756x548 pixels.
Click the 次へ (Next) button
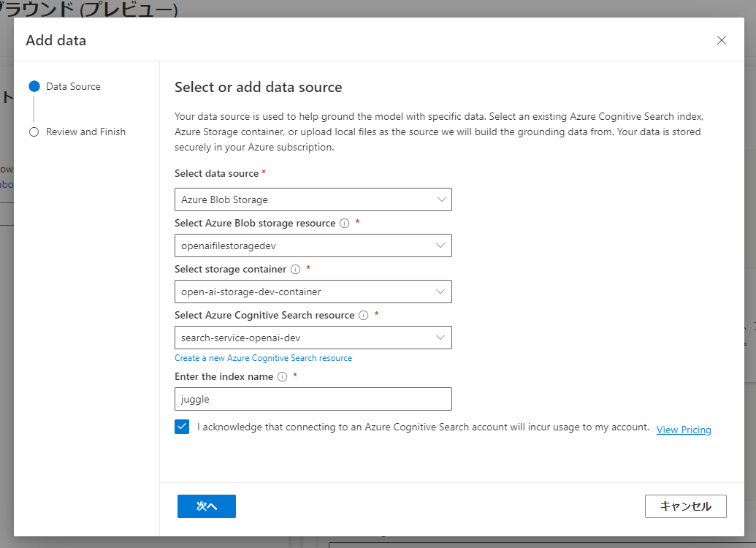pyautogui.click(x=207, y=506)
